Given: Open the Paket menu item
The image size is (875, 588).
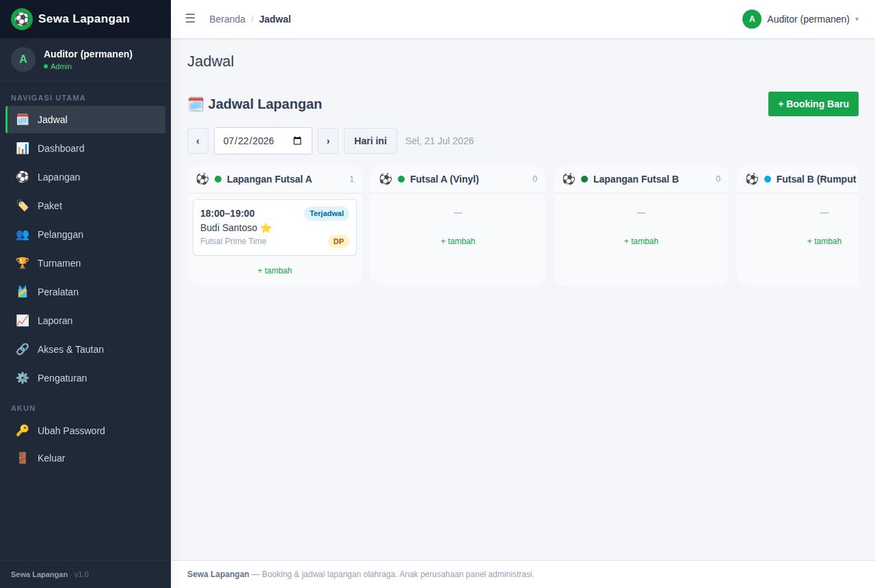Looking at the screenshot, I should pos(85,206).
